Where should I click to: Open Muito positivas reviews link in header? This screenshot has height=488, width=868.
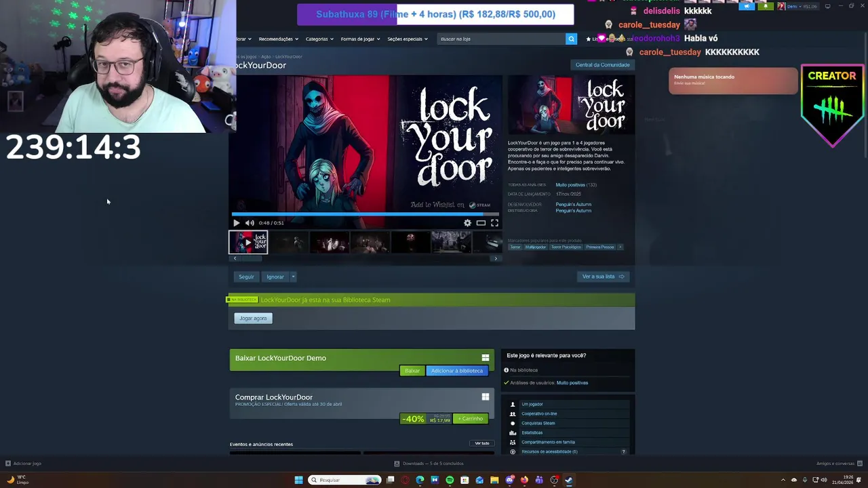pos(570,185)
